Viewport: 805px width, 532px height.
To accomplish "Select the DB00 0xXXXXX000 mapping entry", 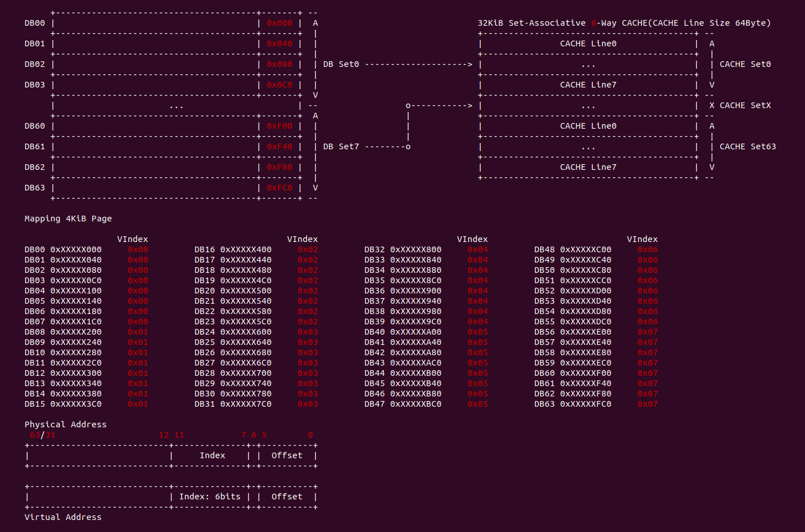I will (63, 250).
